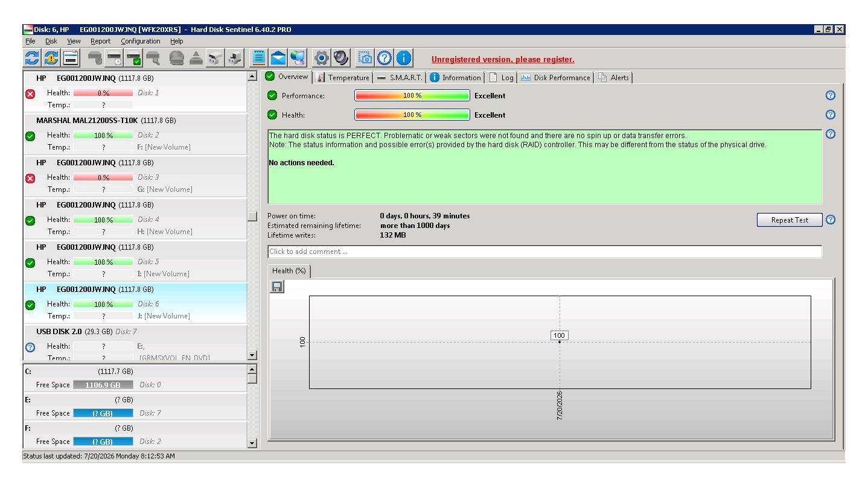Open the View menu
Image resolution: width=868 pixels, height=488 pixels.
pos(74,41)
